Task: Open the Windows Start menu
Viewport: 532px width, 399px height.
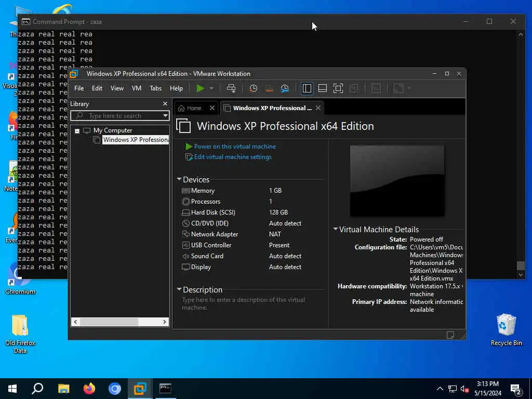Action: 12,389
